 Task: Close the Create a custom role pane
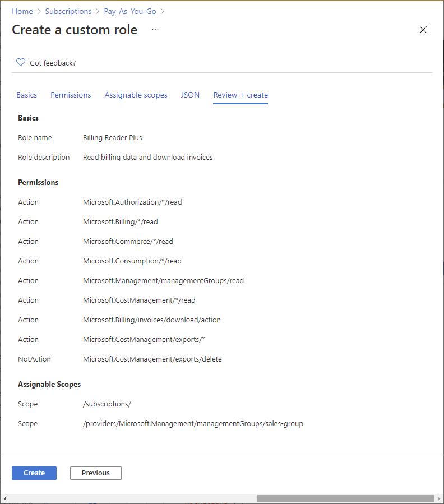tap(423, 30)
